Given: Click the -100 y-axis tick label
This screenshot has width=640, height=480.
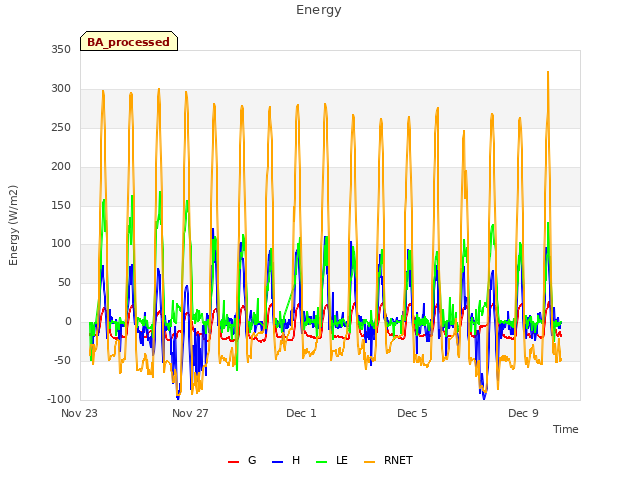Looking at the screenshot, I should pyautogui.click(x=59, y=399).
